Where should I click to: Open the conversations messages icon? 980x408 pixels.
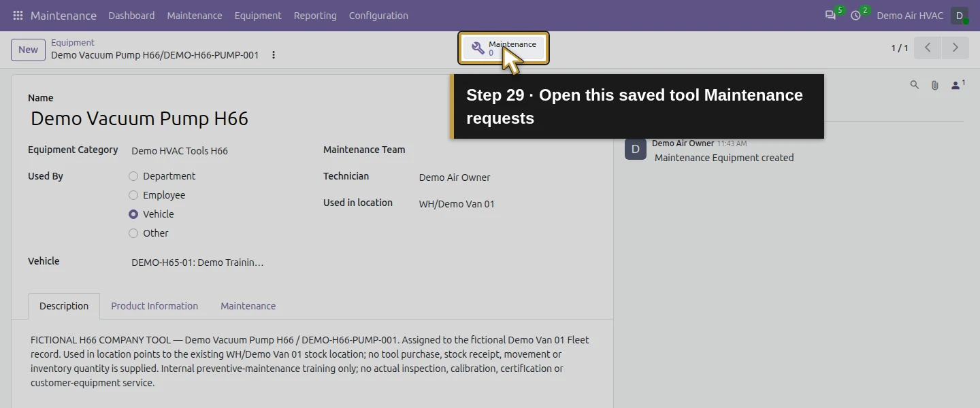click(830, 15)
